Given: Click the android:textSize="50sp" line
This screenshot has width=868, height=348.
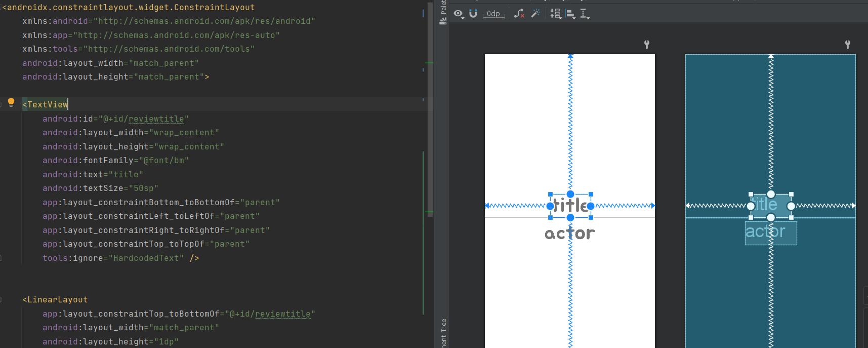Looking at the screenshot, I should click(x=100, y=188).
